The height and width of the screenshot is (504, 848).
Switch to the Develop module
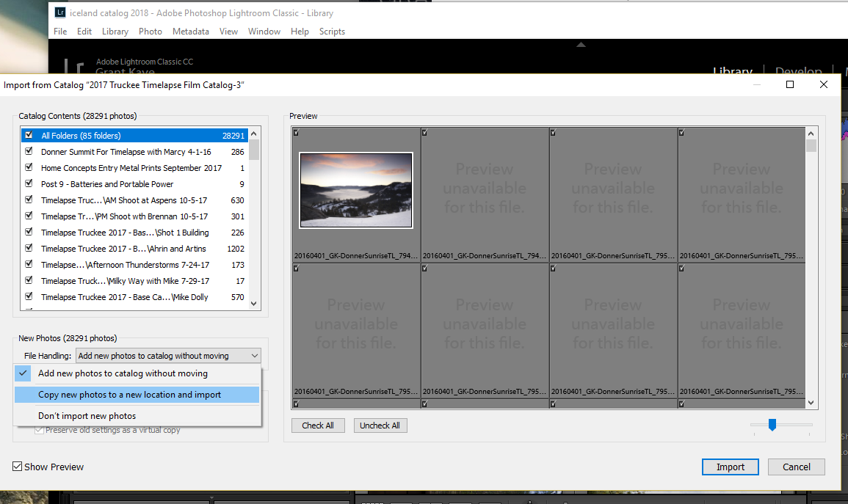pos(798,70)
